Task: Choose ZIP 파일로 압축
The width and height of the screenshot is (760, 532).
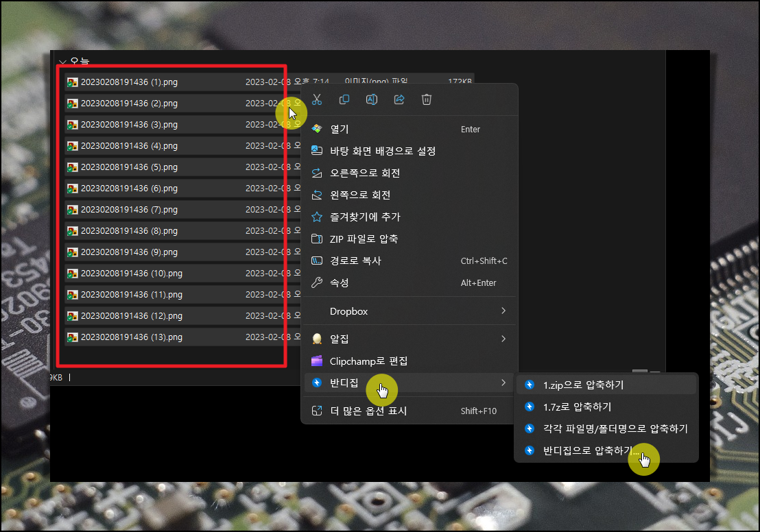Action: pyautogui.click(x=409, y=239)
